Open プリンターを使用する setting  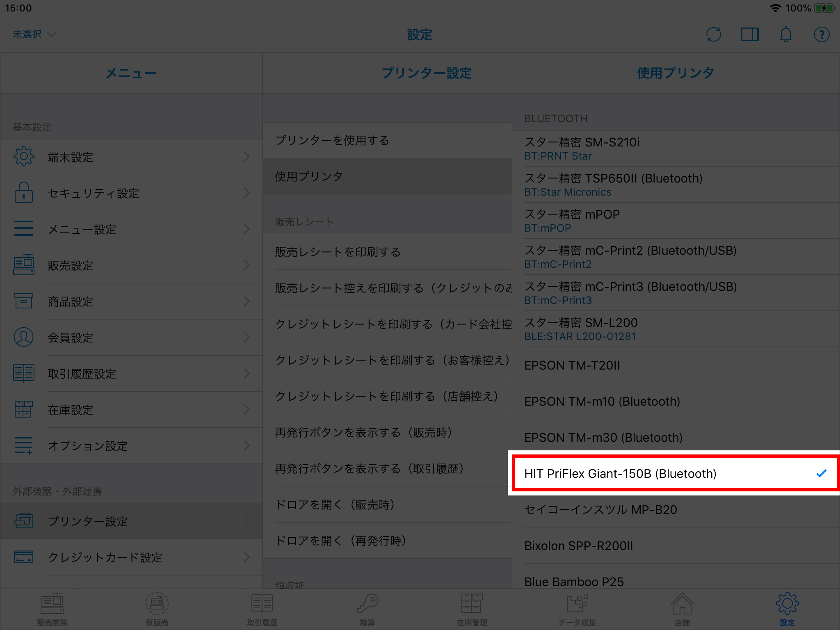coord(332,140)
